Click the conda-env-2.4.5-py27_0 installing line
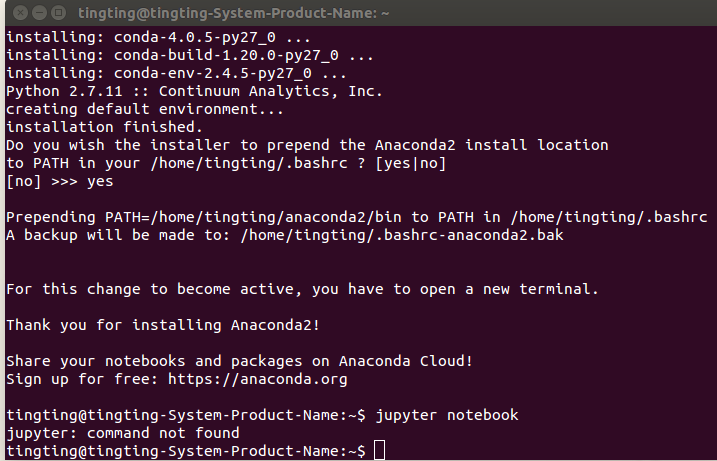 point(177,74)
